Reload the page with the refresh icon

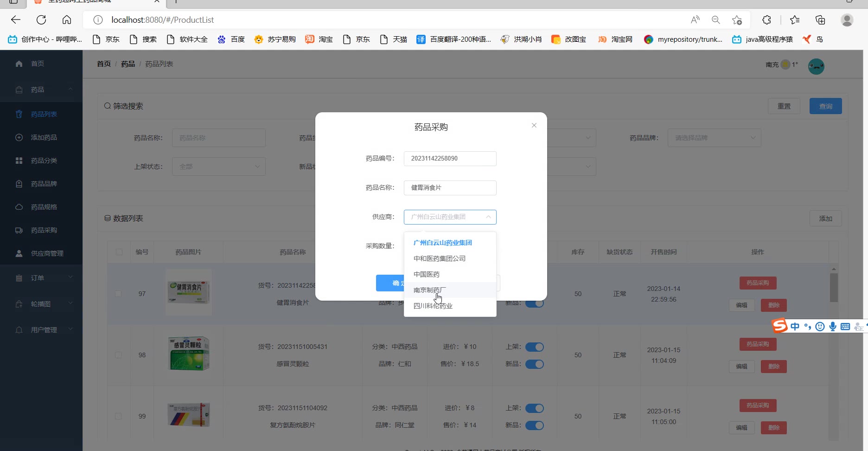(41, 20)
